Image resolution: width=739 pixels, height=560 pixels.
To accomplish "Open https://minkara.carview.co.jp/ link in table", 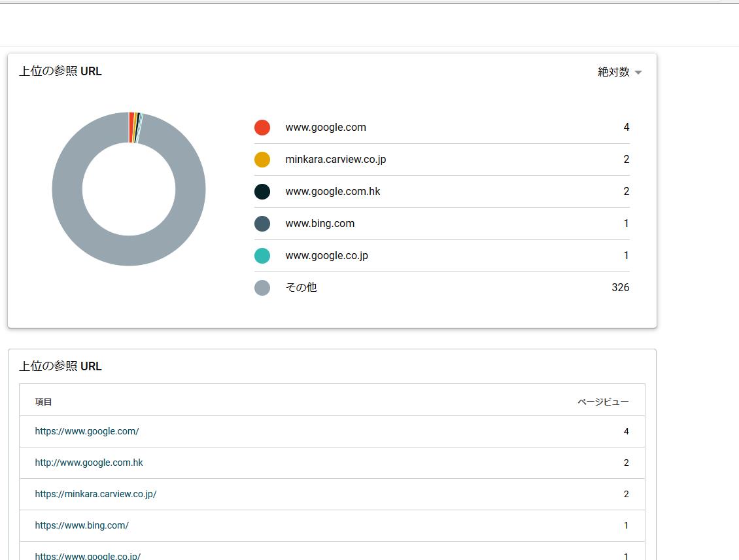I will [x=95, y=494].
